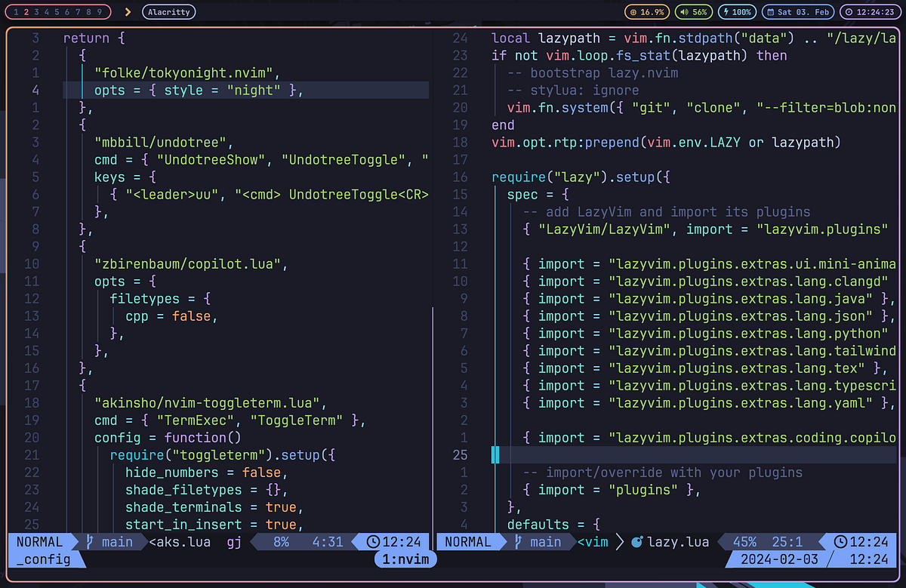
Task: Click line number 25 in the right gutter
Action: pos(461,455)
